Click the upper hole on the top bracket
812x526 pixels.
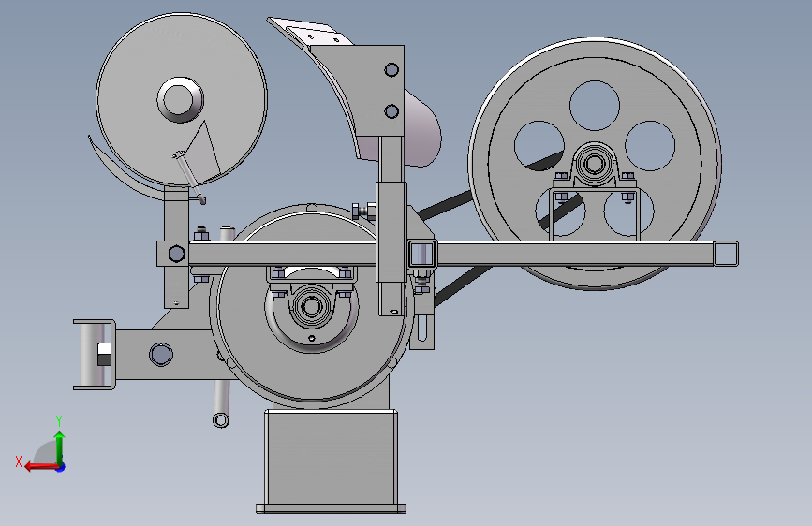click(x=391, y=69)
